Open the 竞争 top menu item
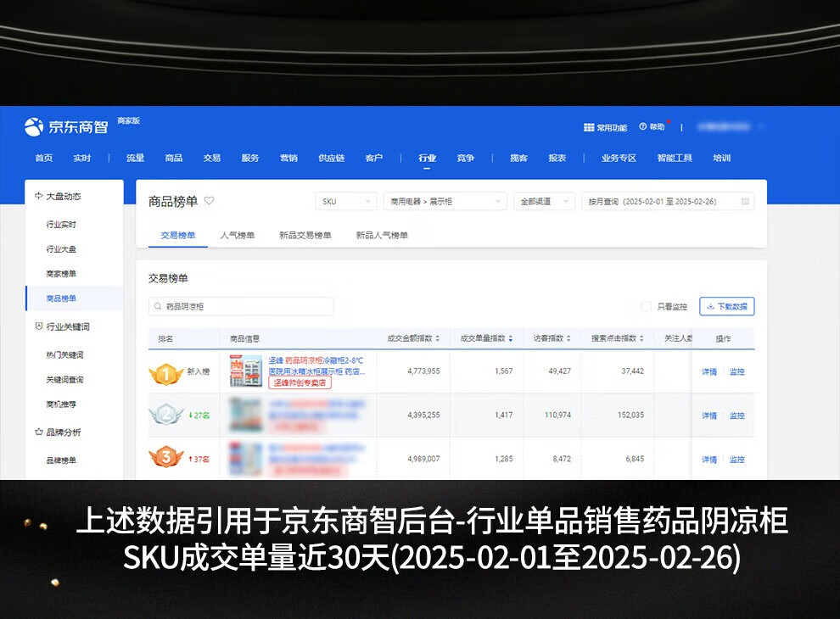The height and width of the screenshot is (619, 840). coord(465,158)
